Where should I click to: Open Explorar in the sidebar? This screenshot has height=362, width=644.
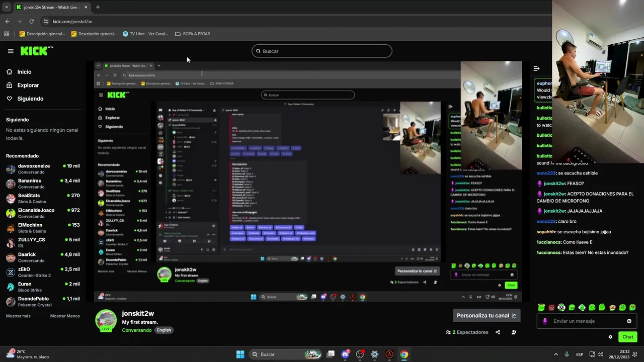pyautogui.click(x=28, y=85)
